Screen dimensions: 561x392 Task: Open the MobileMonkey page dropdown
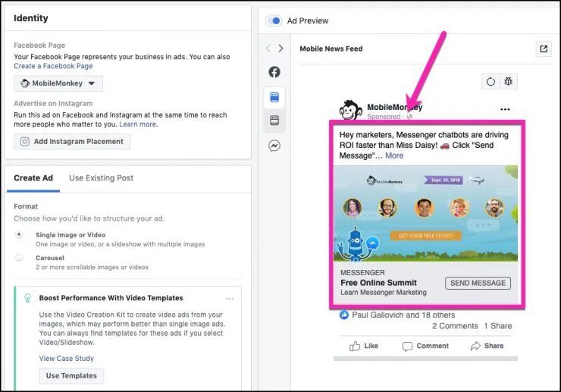coord(58,83)
